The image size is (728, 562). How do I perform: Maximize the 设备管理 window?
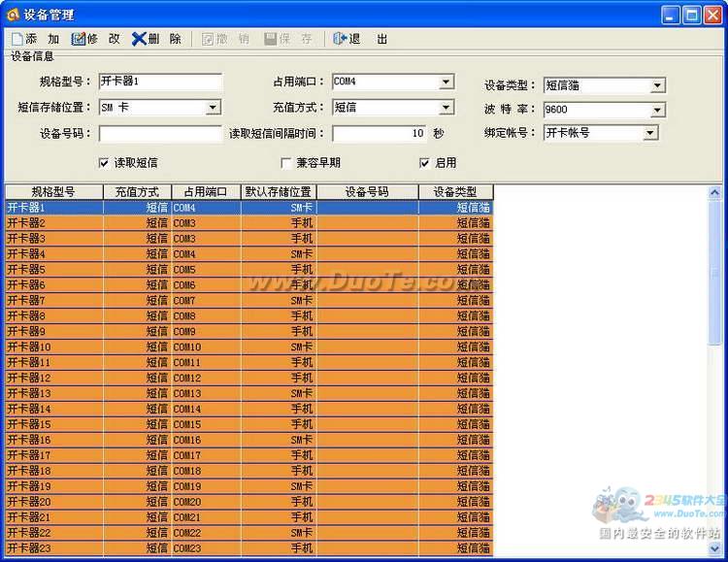coord(691,15)
